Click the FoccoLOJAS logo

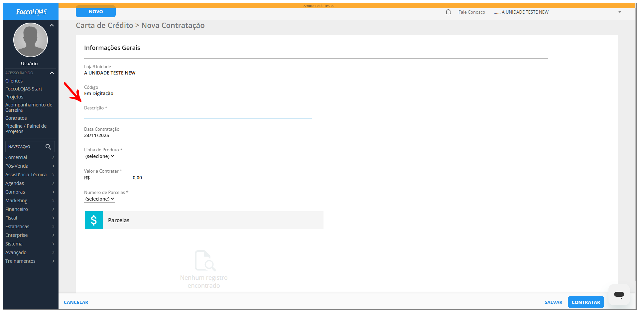coord(31,12)
